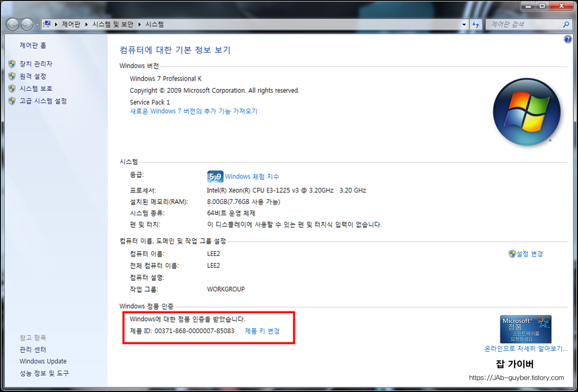Click shield icon beside 원격 설정

12,76
